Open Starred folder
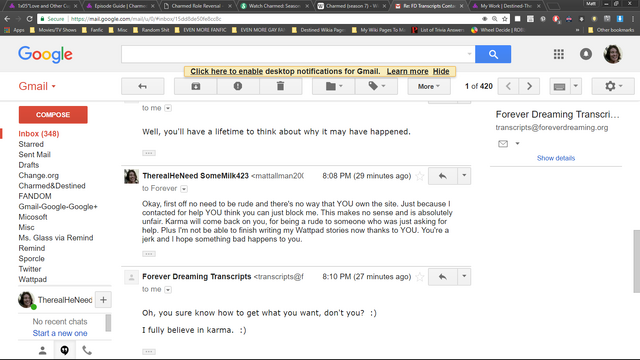Screen dimensions: 640x360 point(31,144)
